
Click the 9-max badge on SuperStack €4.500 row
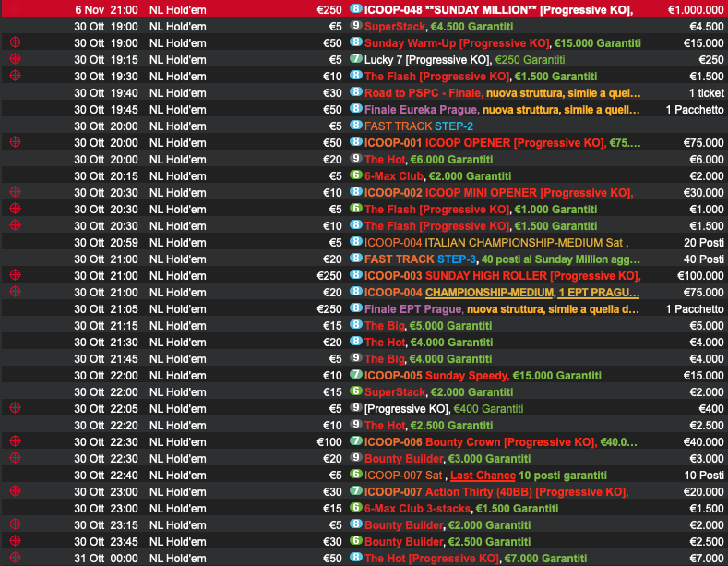355,26
